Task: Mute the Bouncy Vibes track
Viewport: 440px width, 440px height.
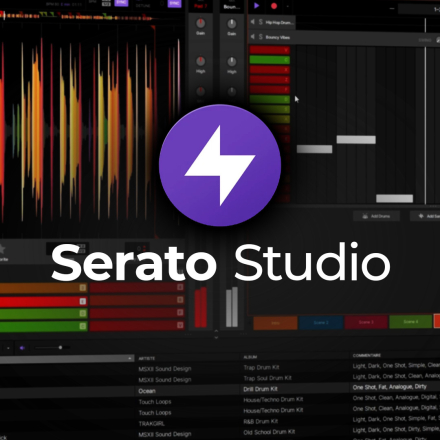Action: 253,37
